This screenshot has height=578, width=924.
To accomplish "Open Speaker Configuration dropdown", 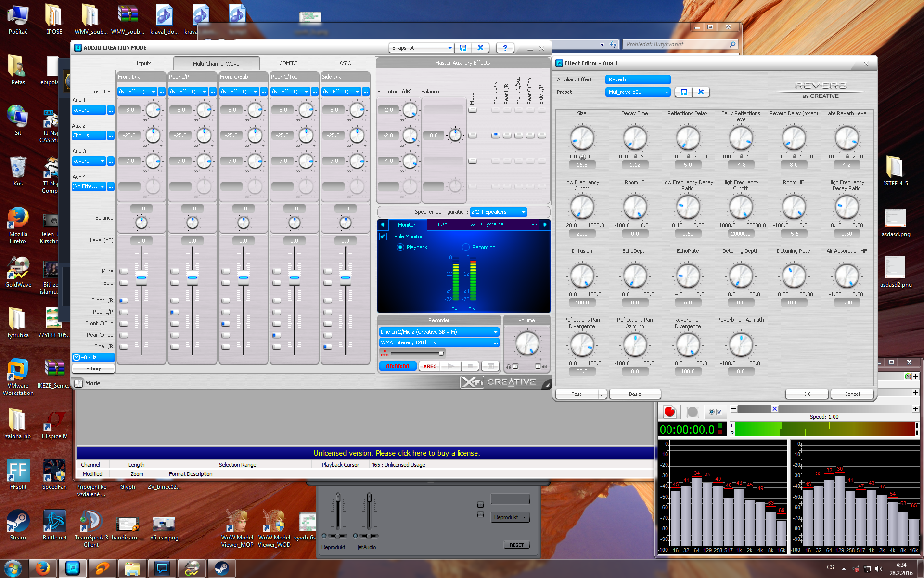I will [x=499, y=212].
